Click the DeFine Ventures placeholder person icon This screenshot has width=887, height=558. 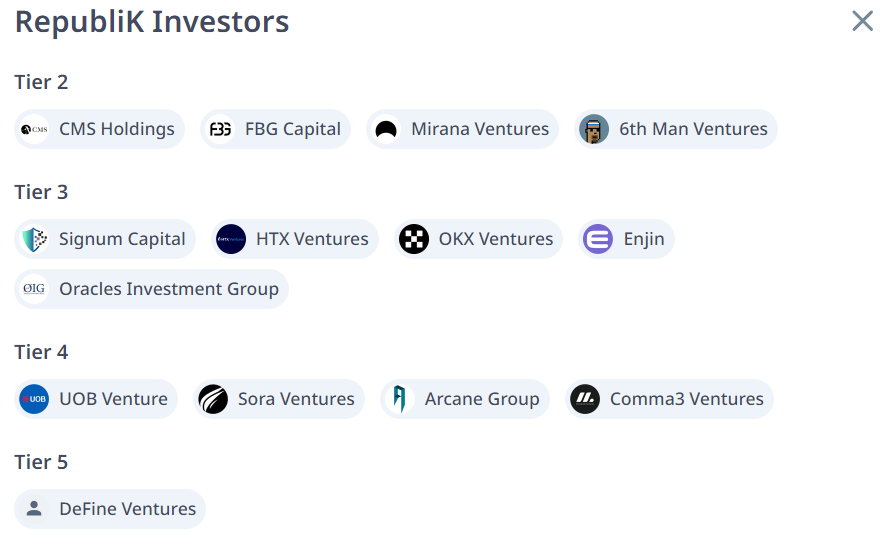click(34, 509)
